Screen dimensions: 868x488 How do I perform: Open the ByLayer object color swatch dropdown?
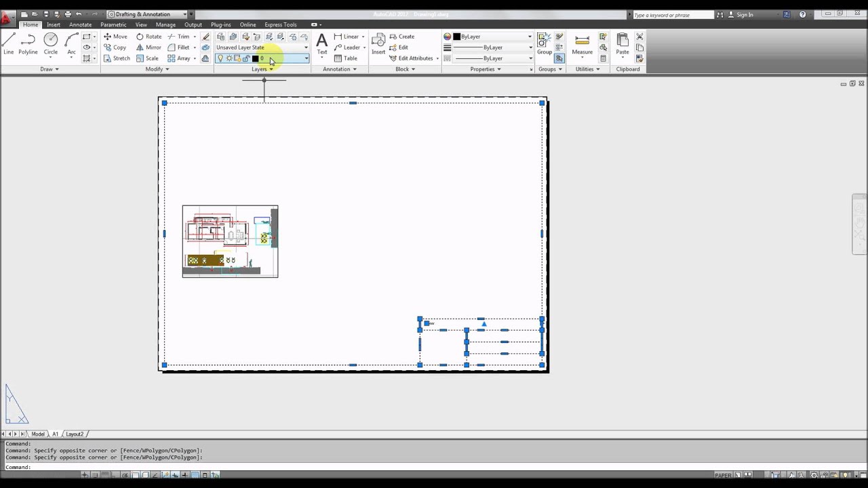488,37
